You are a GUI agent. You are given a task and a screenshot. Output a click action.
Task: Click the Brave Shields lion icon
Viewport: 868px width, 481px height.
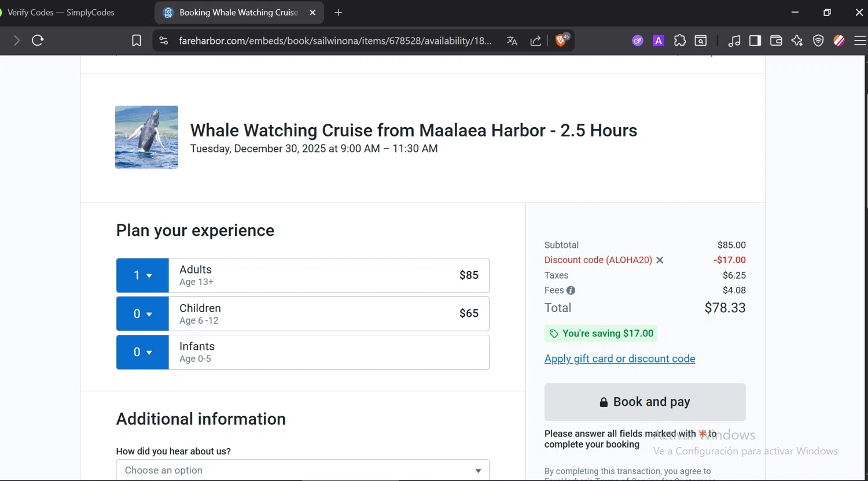coord(560,40)
